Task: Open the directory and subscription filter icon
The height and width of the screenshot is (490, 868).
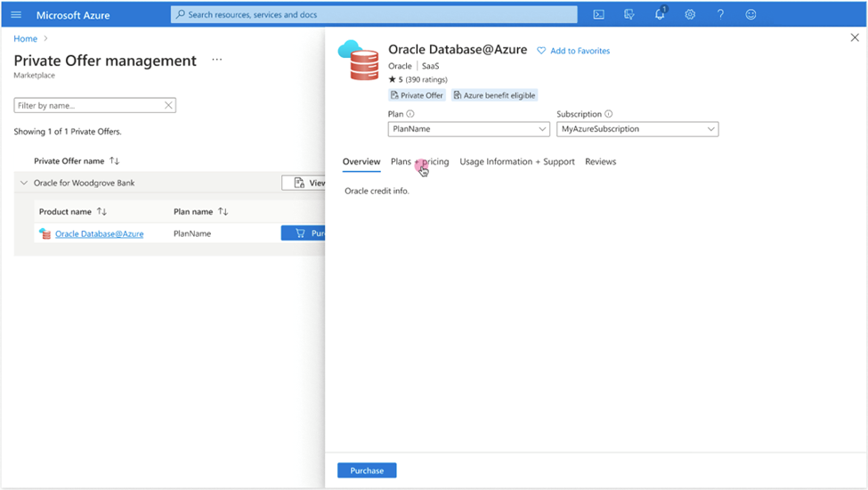Action: 629,15
